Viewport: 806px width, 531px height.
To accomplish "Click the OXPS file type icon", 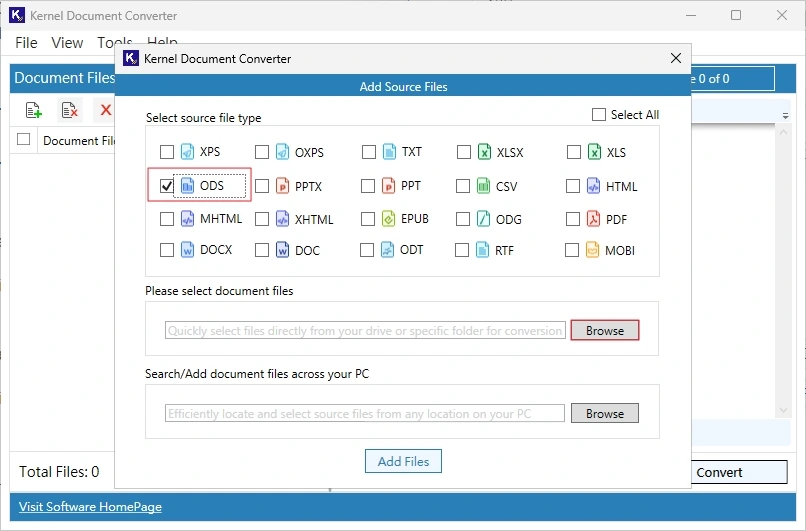I will pyautogui.click(x=282, y=152).
